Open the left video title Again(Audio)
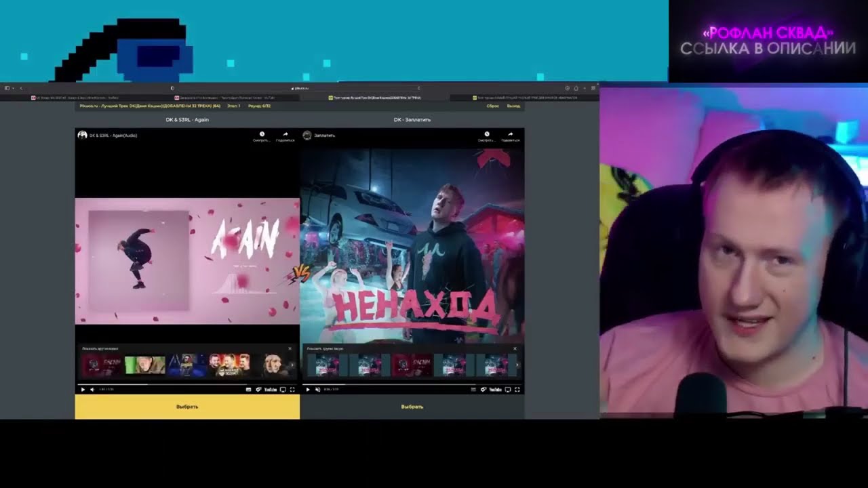868x488 pixels. coord(113,136)
